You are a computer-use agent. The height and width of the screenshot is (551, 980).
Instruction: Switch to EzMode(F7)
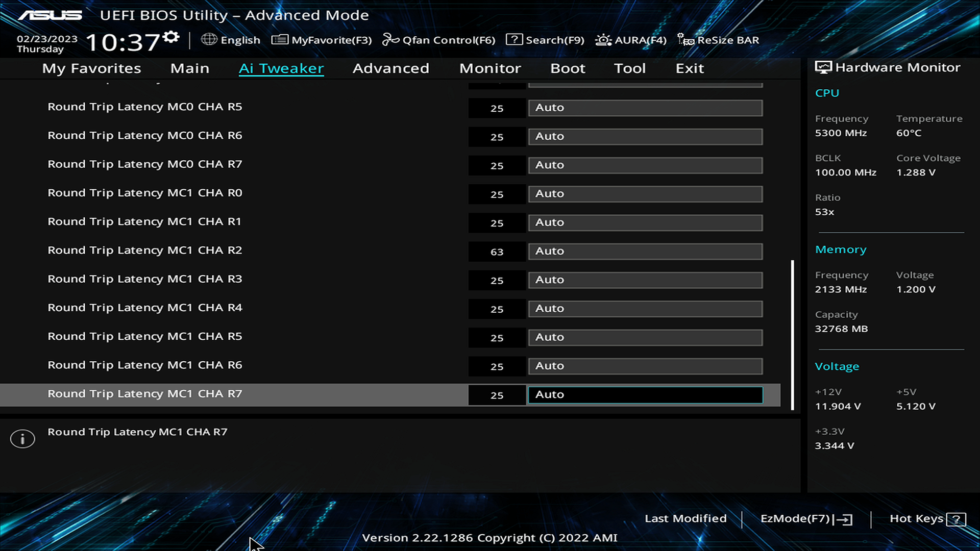pos(805,519)
